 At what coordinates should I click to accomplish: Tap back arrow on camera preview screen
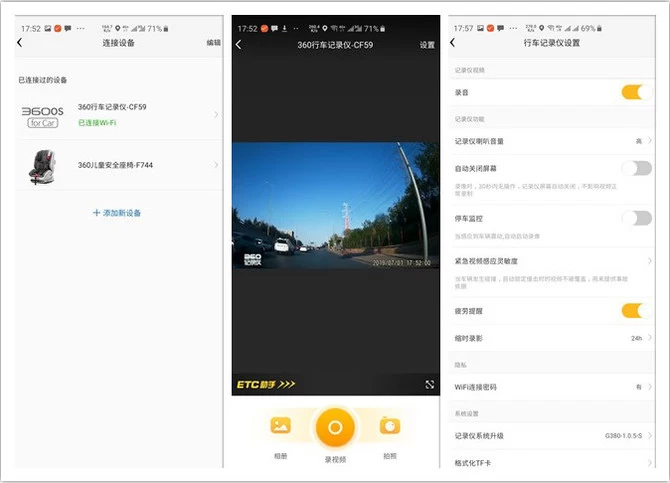pyautogui.click(x=238, y=45)
